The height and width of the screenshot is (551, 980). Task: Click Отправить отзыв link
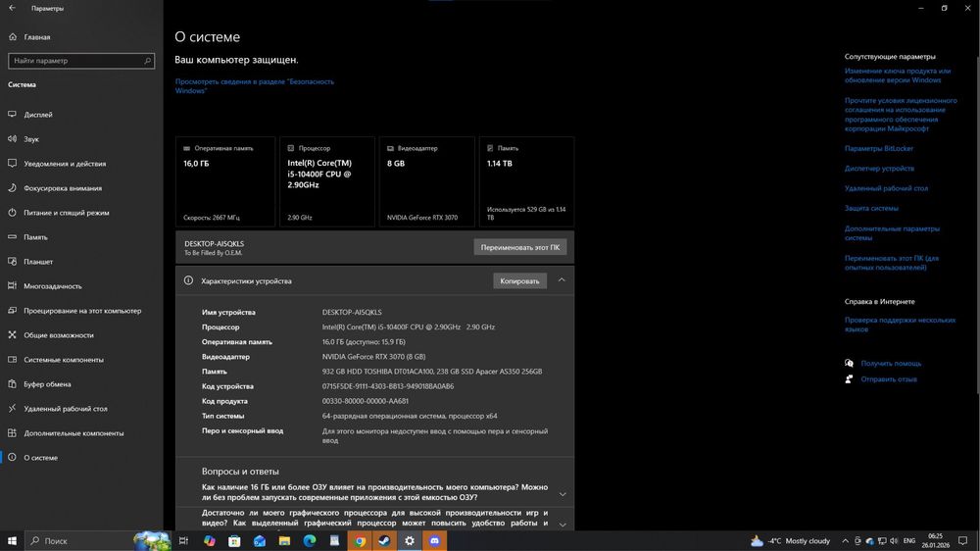pos(889,379)
